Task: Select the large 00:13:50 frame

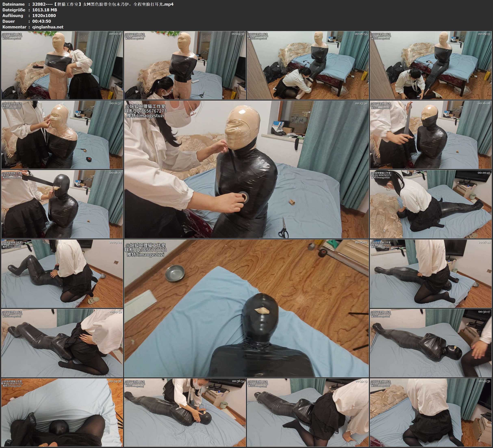Action: (x=246, y=169)
